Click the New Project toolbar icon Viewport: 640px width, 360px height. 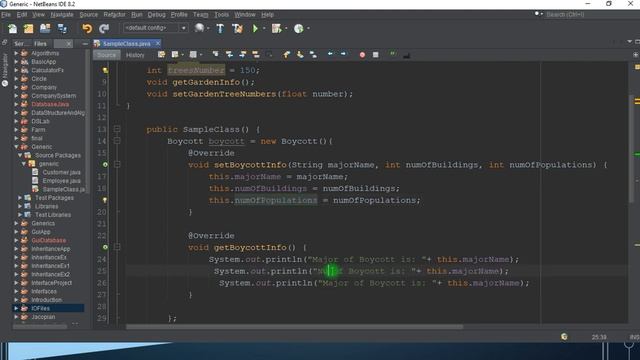point(29,29)
